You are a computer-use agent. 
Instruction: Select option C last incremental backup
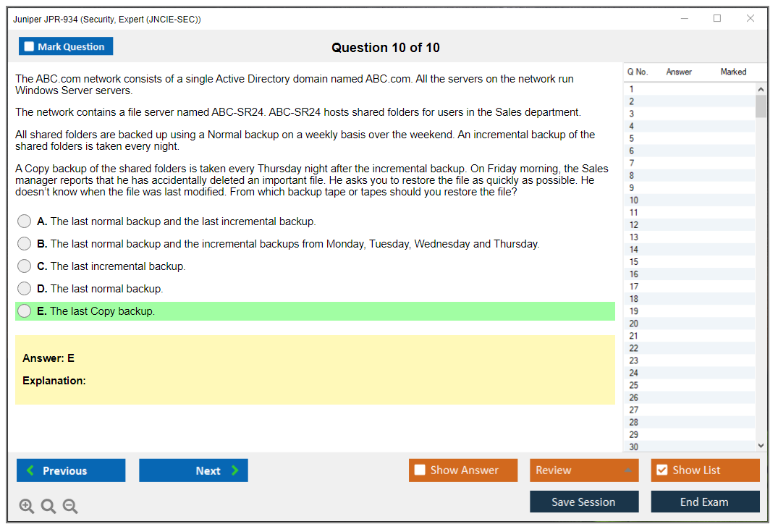25,266
